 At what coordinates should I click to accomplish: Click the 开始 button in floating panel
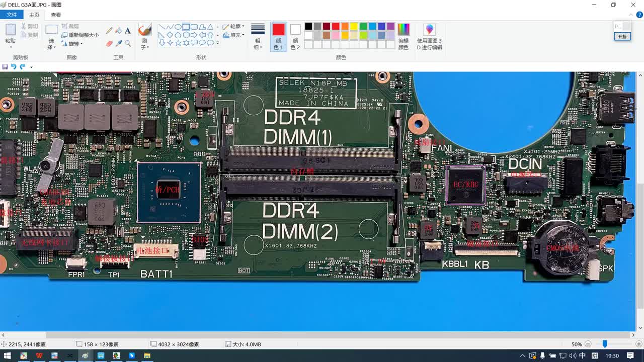click(622, 37)
